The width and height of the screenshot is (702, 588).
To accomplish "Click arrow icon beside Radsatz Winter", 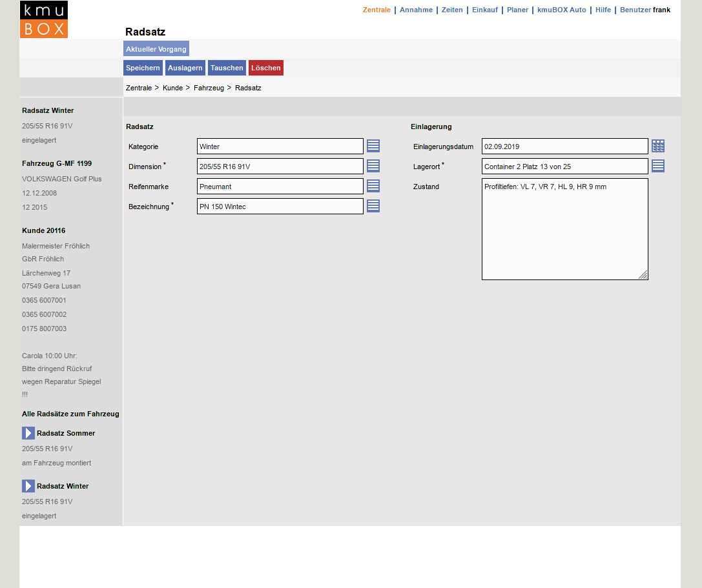I will point(28,486).
